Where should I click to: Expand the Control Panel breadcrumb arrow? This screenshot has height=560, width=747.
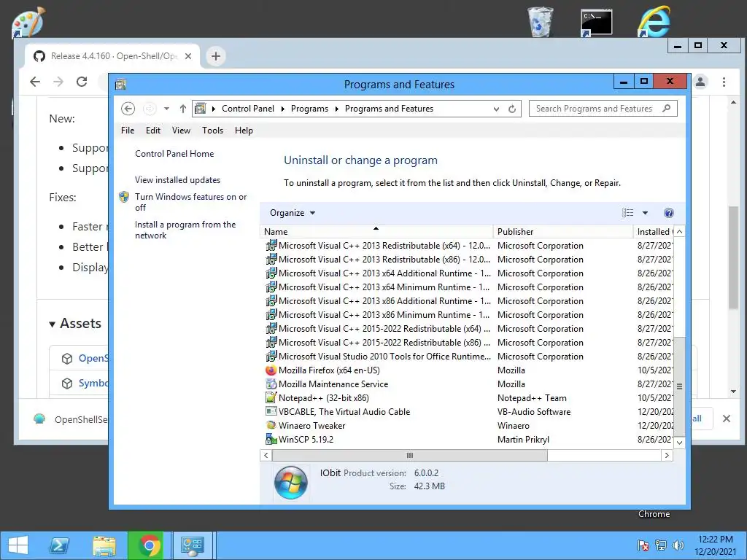pyautogui.click(x=282, y=109)
